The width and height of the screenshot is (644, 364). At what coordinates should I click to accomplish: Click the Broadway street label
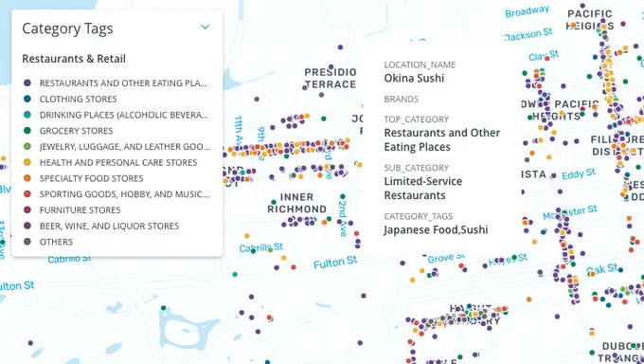[x=527, y=11]
